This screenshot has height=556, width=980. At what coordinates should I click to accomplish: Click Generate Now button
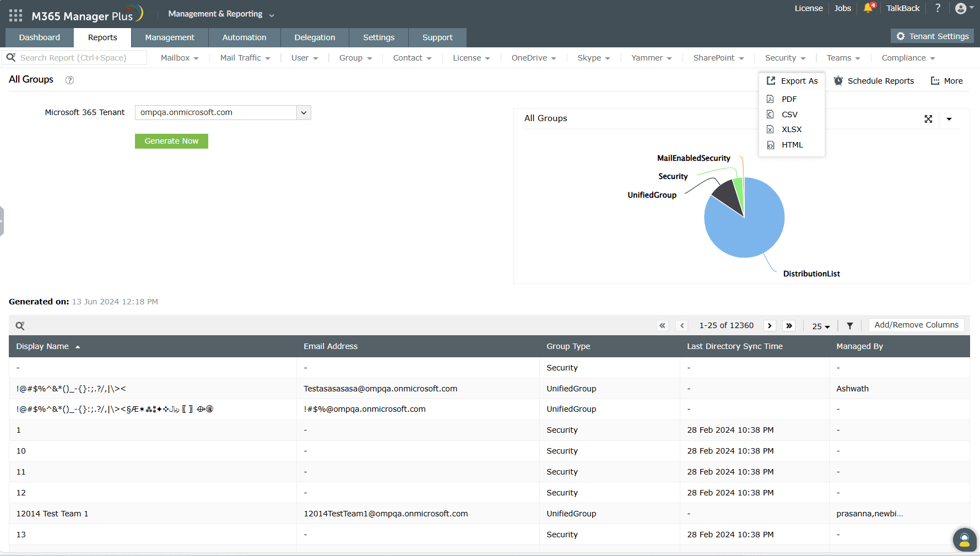point(171,141)
